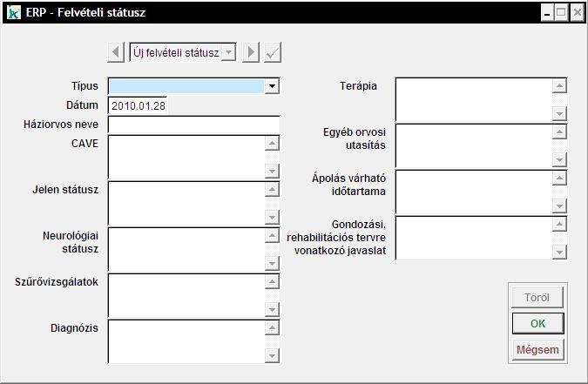Click the Háziorvos neve text field
Image resolution: width=588 pixels, height=384 pixels.
click(x=193, y=124)
